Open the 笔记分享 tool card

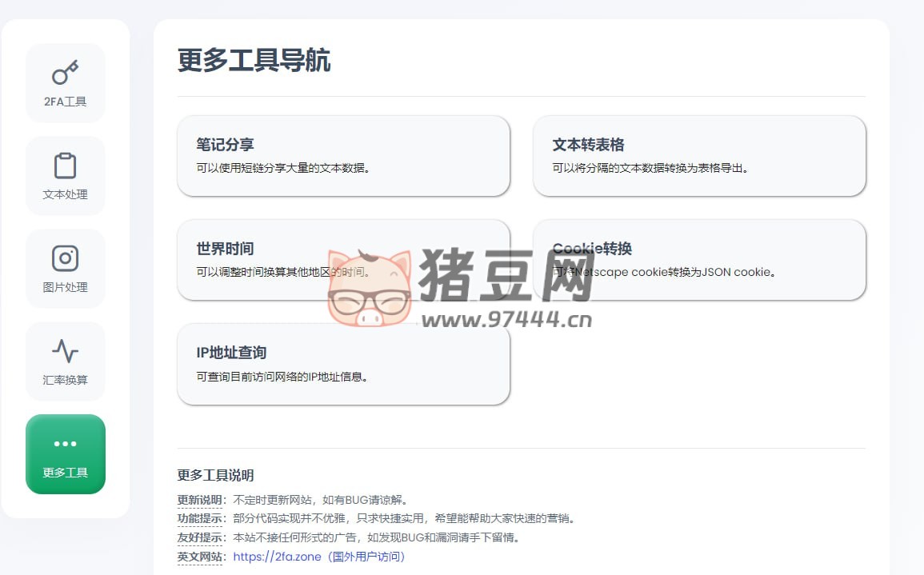[x=343, y=155]
